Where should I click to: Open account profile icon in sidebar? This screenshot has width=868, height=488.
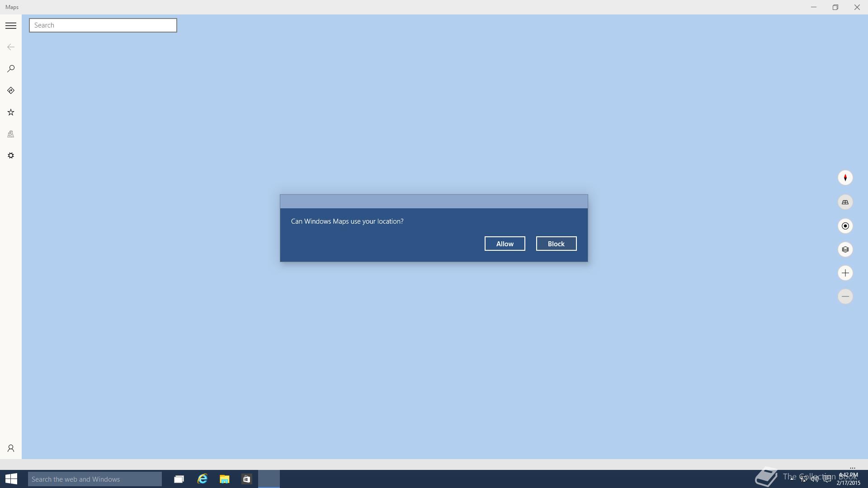coord(11,448)
